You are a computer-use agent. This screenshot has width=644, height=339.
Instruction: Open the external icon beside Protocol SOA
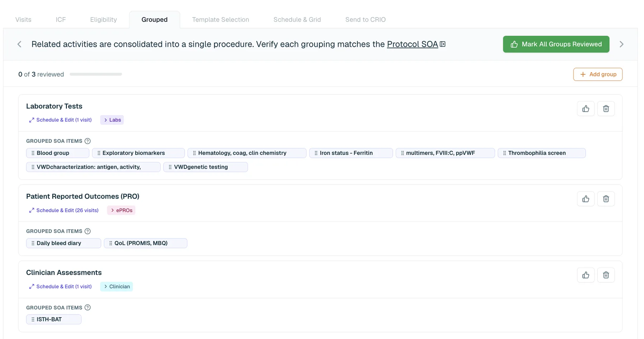443,44
